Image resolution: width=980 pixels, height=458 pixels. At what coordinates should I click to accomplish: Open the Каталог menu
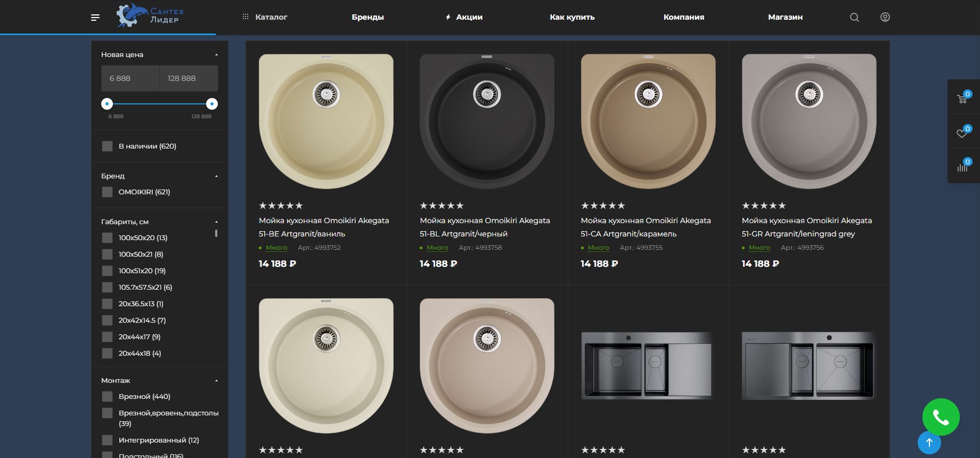pyautogui.click(x=265, y=17)
